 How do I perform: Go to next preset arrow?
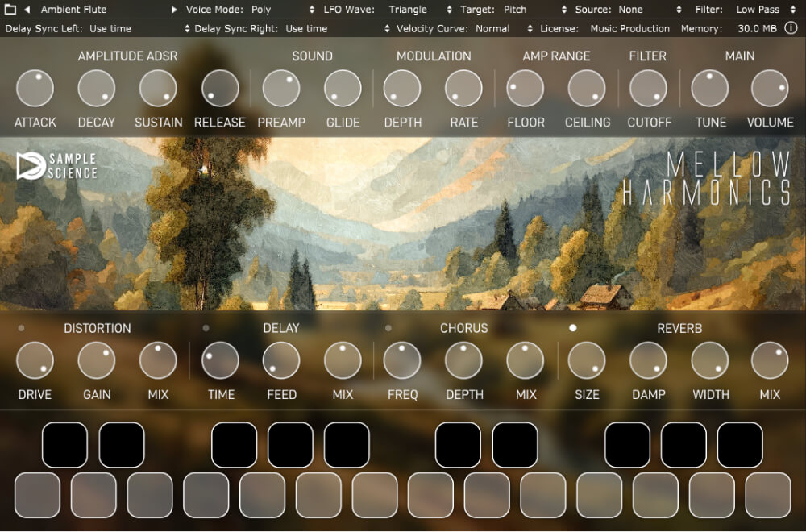[174, 9]
